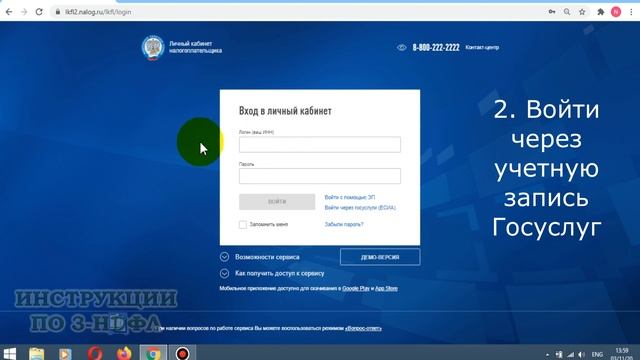Open saved passwords key icon
Viewport: 640px width, 360px height.
pos(552,12)
